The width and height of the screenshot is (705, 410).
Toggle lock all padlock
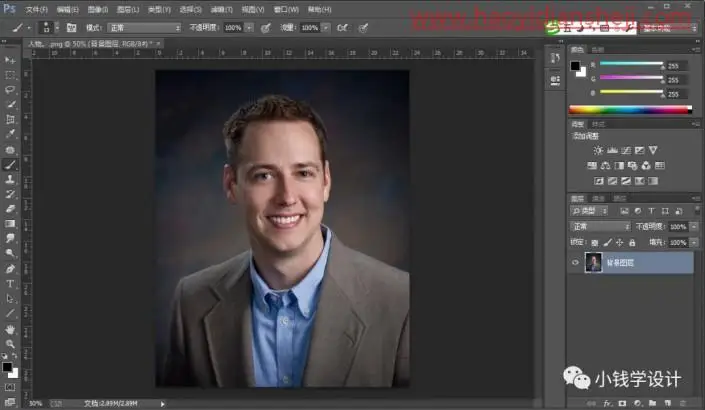632,243
